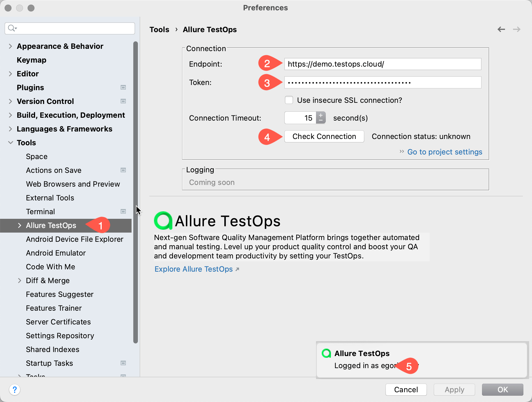Expand Languages & Frameworks section
This screenshot has width=532, height=402.
10,129
